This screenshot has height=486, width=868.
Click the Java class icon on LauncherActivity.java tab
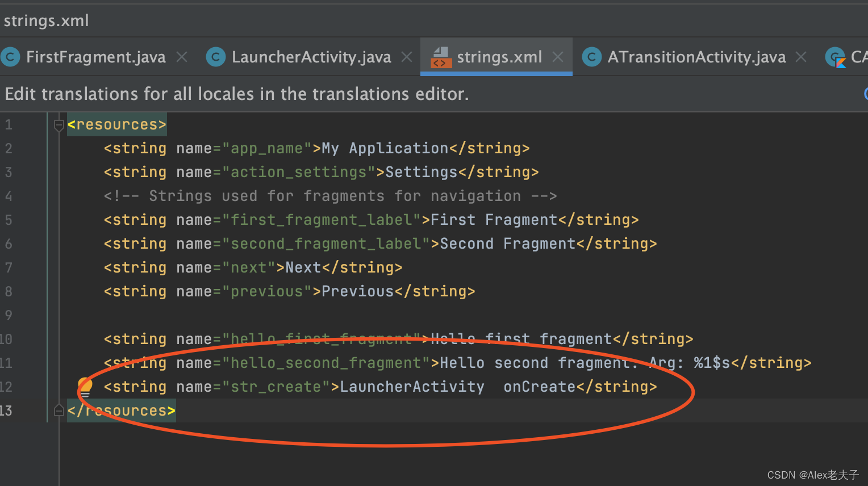[215, 57]
